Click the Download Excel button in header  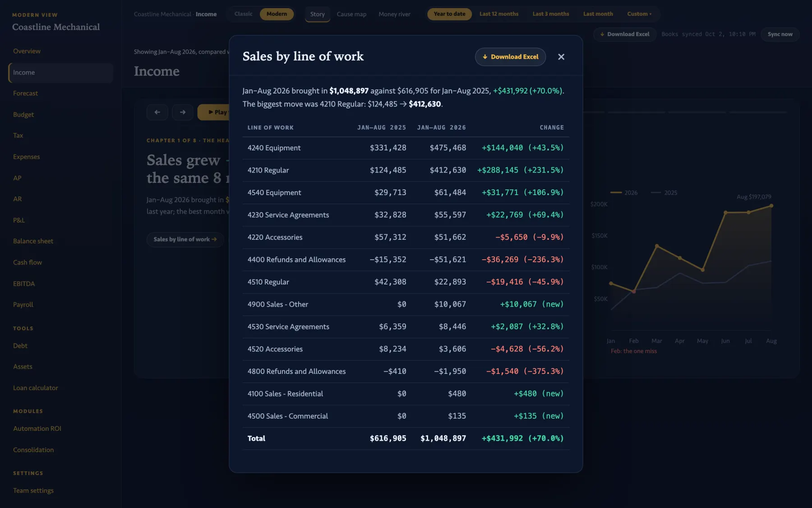point(625,34)
